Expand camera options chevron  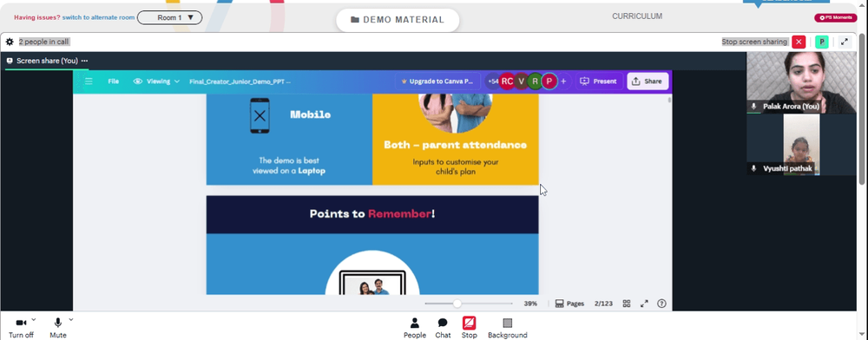(x=34, y=319)
